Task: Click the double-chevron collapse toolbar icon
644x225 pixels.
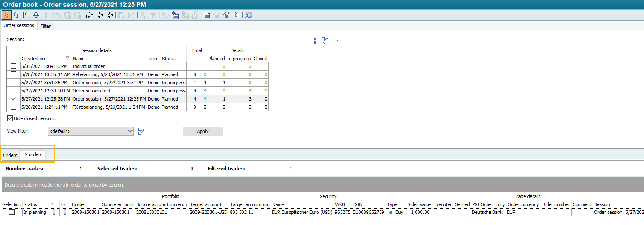Action: (x=6, y=15)
